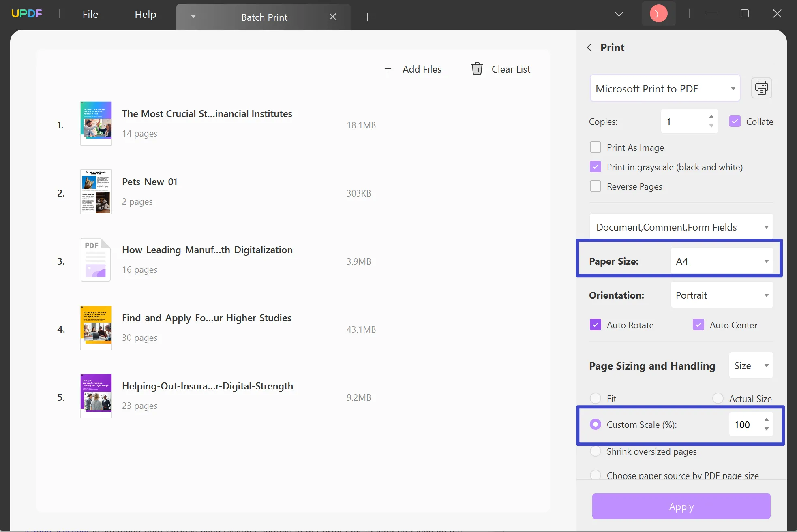Select Shrink oversized pages radio button

click(596, 451)
